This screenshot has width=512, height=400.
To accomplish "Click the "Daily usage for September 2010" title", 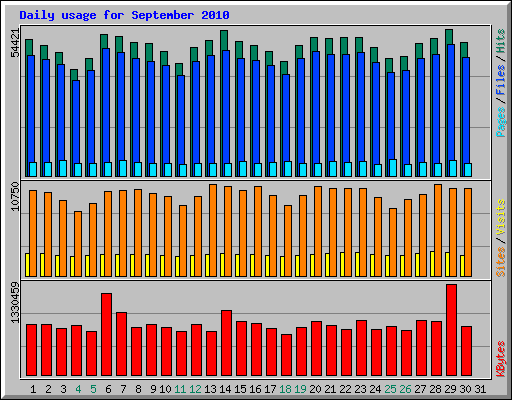I will pyautogui.click(x=124, y=15).
